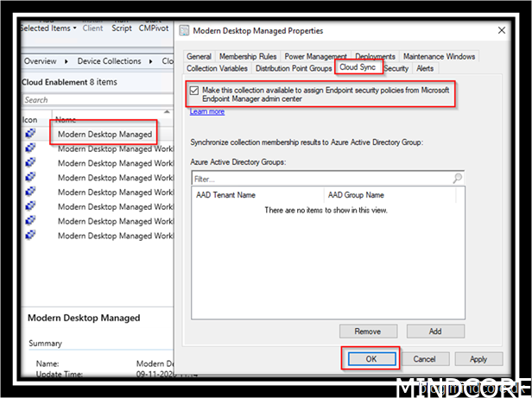This screenshot has width=532, height=398.
Task: Switch to the Membership Rules tab
Action: coord(248,57)
